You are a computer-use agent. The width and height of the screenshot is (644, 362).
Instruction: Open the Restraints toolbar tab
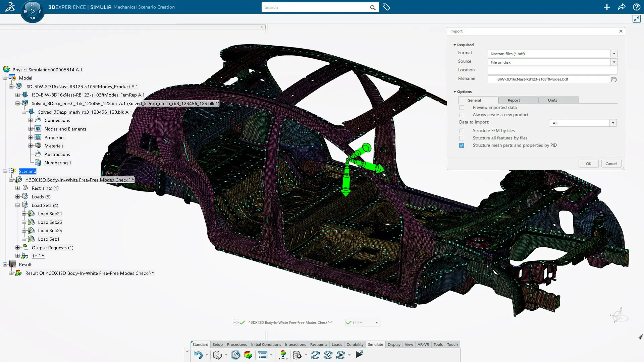click(318, 344)
